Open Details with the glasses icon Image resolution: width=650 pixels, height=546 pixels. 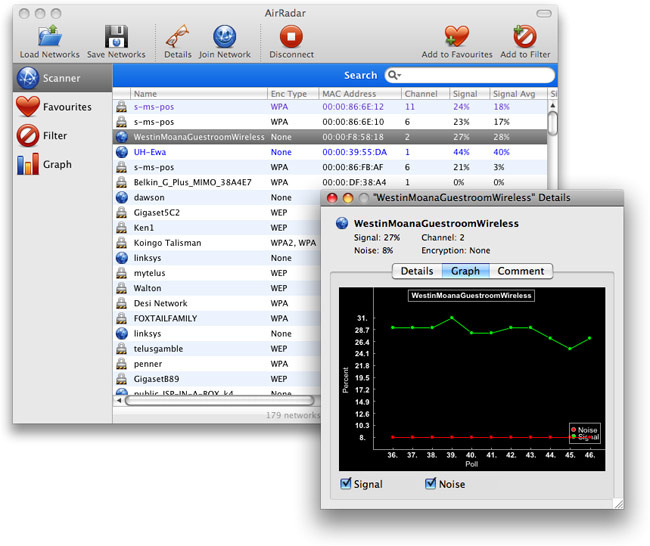(177, 36)
